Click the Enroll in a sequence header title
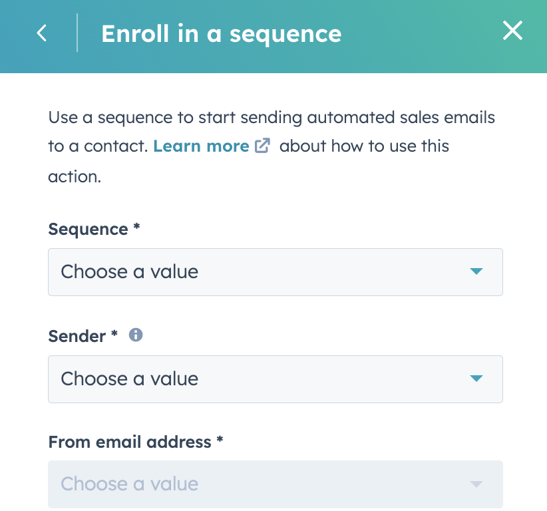547x511 pixels. [x=221, y=34]
